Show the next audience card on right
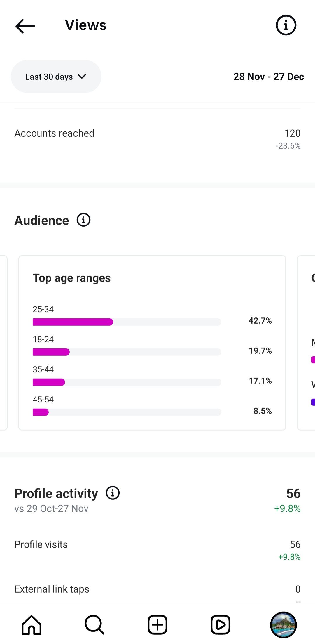 click(x=306, y=342)
